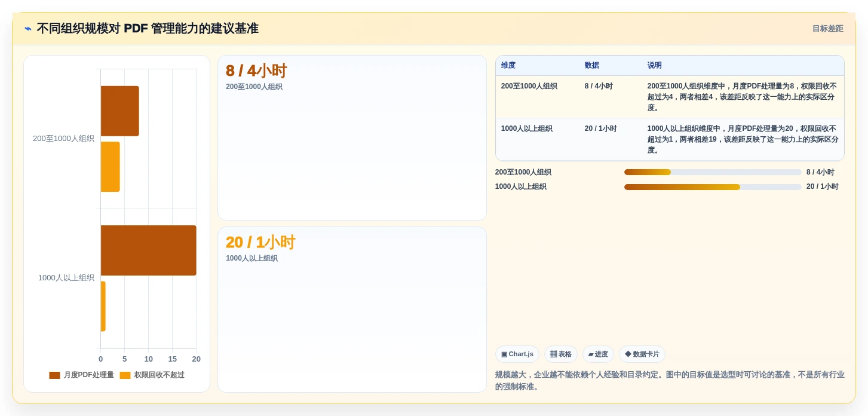
Task: Select the 进度 tag chip
Action: 598,354
